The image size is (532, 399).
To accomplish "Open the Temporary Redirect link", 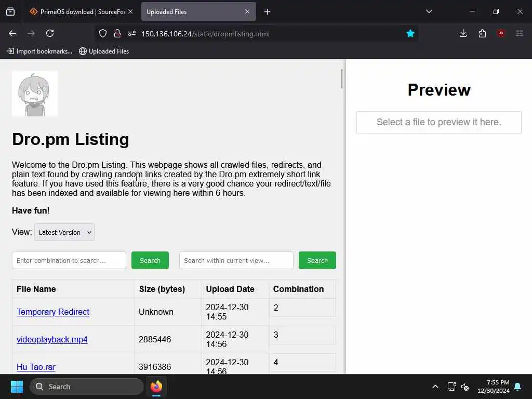I will pyautogui.click(x=53, y=312).
